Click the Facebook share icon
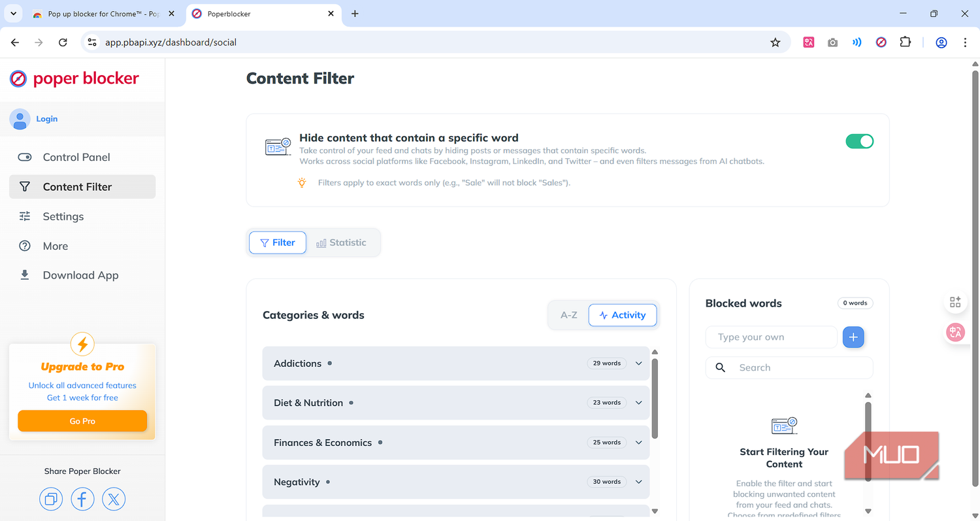The image size is (980, 521). pos(82,499)
